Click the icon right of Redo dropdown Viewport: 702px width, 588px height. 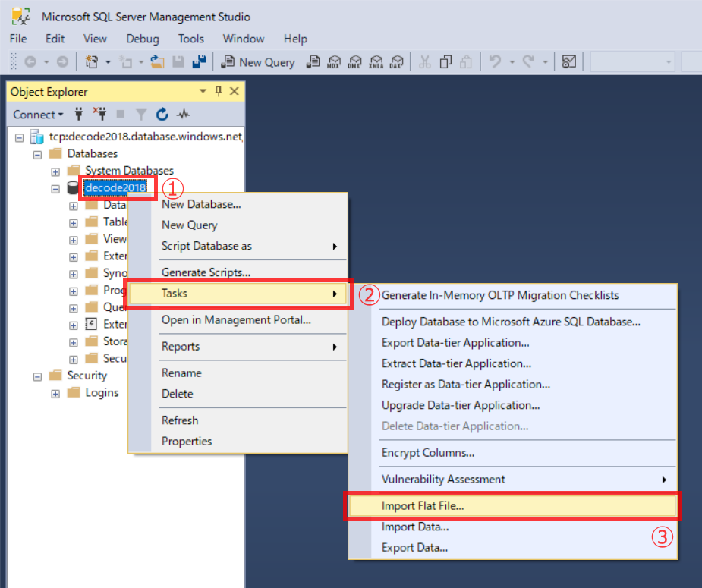569,61
